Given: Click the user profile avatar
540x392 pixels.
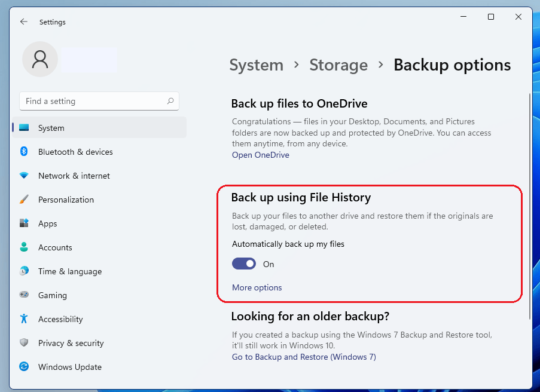Looking at the screenshot, I should click(x=40, y=59).
